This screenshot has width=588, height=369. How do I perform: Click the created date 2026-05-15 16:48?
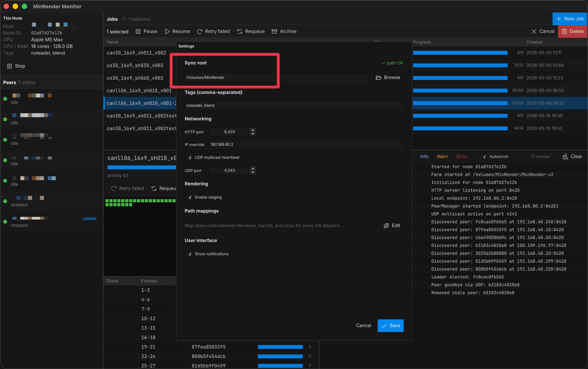(x=544, y=116)
